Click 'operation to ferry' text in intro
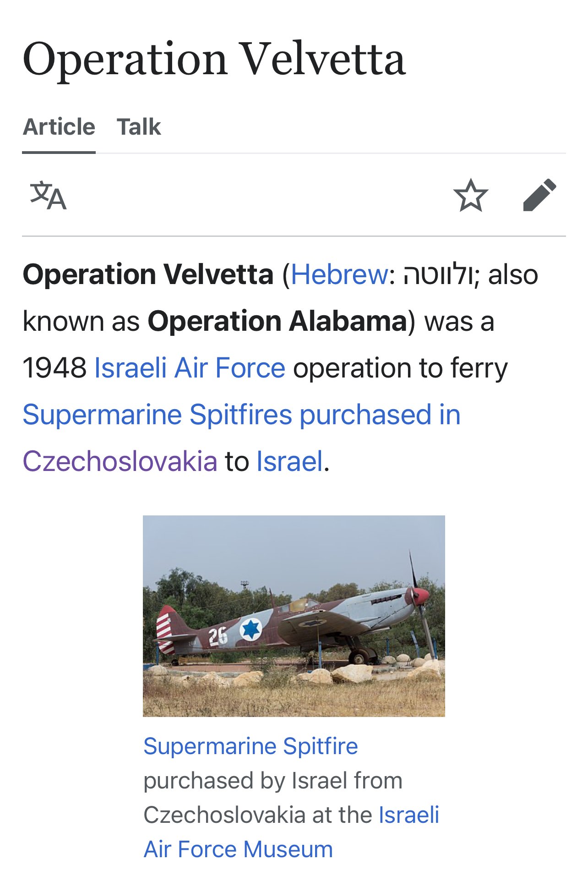The width and height of the screenshot is (588, 892). coord(400,368)
